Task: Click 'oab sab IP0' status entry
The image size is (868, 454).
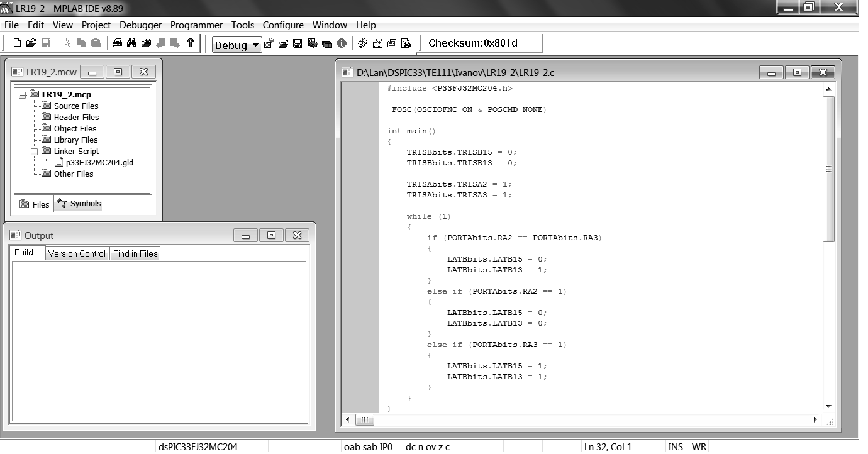Action: coord(367,447)
